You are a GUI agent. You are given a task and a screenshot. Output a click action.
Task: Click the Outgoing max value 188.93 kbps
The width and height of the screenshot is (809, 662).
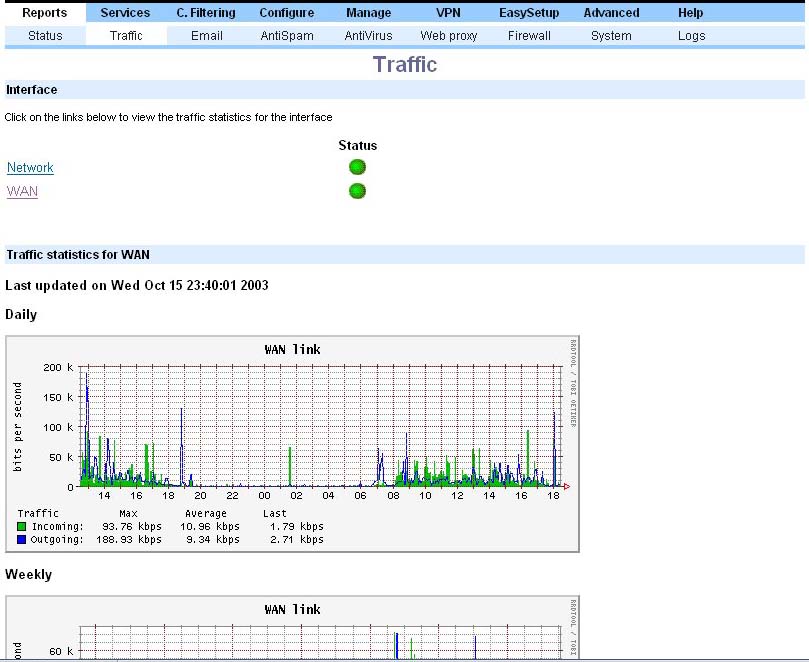tap(128, 539)
